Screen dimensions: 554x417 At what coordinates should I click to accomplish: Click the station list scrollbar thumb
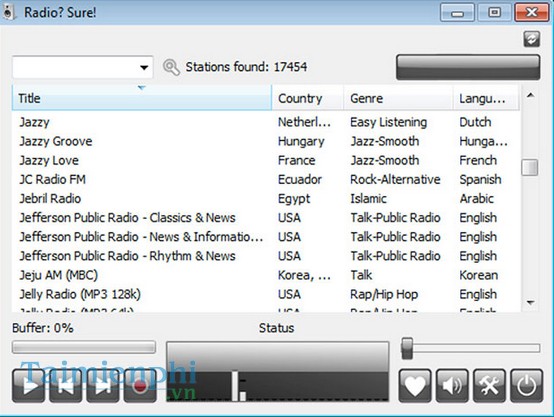point(530,167)
